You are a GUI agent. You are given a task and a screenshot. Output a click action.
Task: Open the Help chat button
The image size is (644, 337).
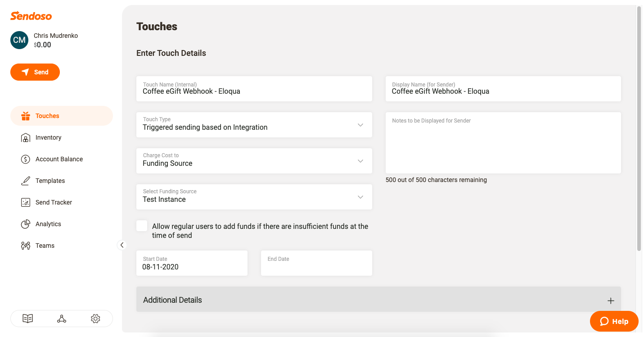click(x=614, y=321)
